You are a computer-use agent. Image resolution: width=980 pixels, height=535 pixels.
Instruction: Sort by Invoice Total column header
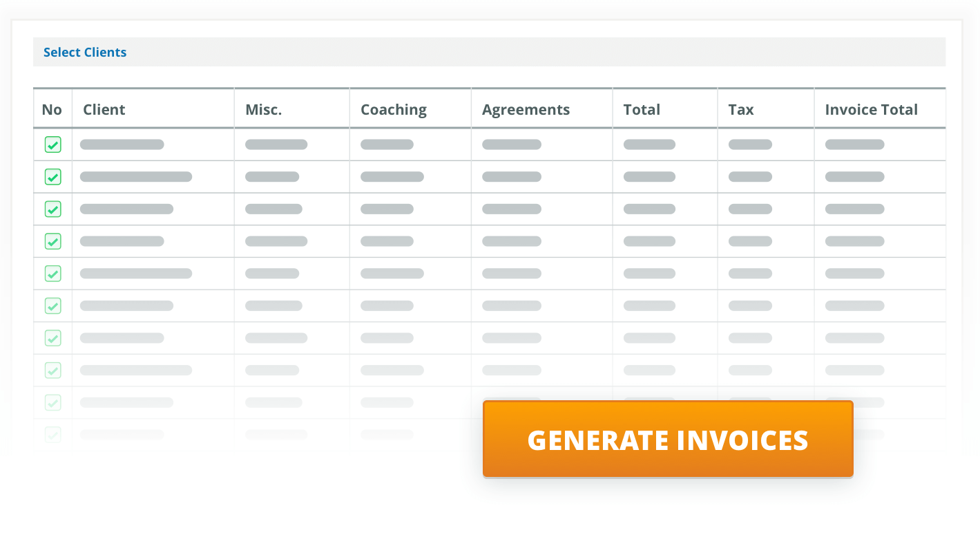[x=872, y=109]
